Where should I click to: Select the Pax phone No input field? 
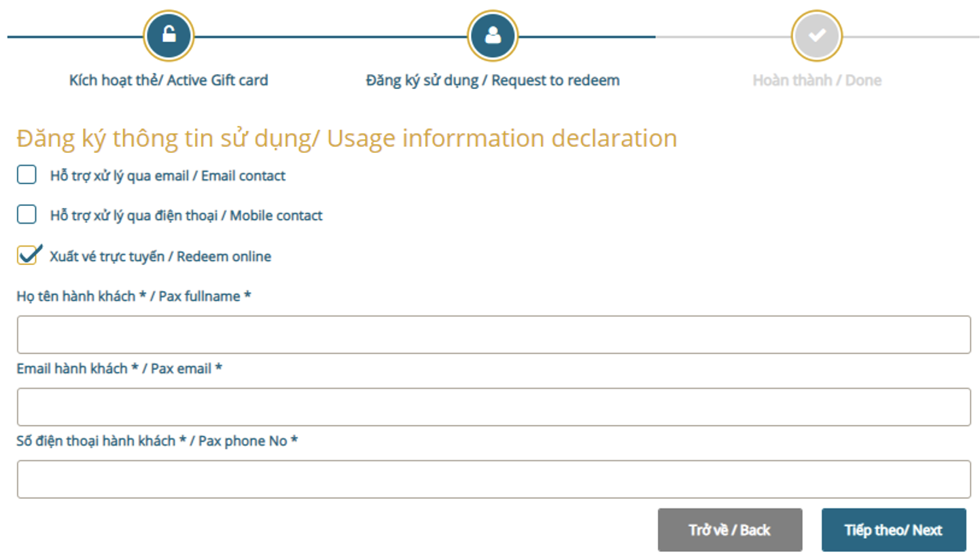pyautogui.click(x=493, y=479)
